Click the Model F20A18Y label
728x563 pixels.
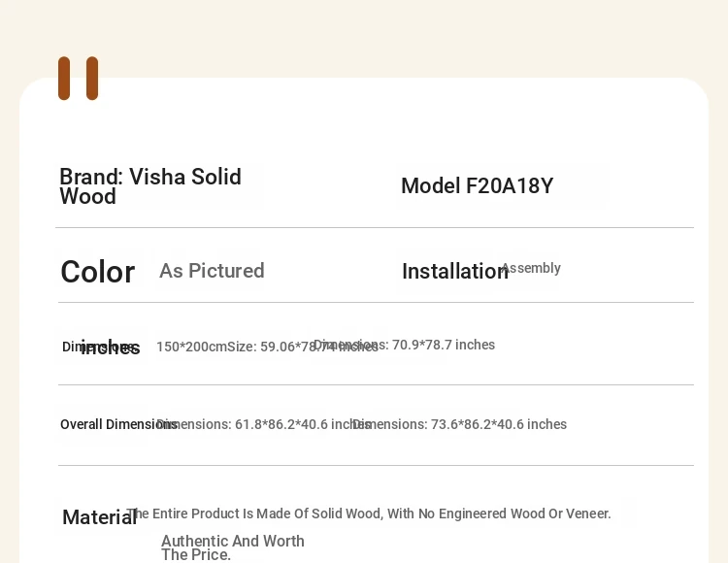click(x=478, y=185)
